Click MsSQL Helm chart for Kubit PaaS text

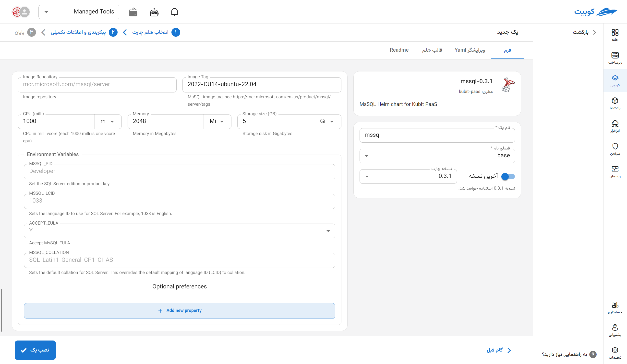click(398, 104)
